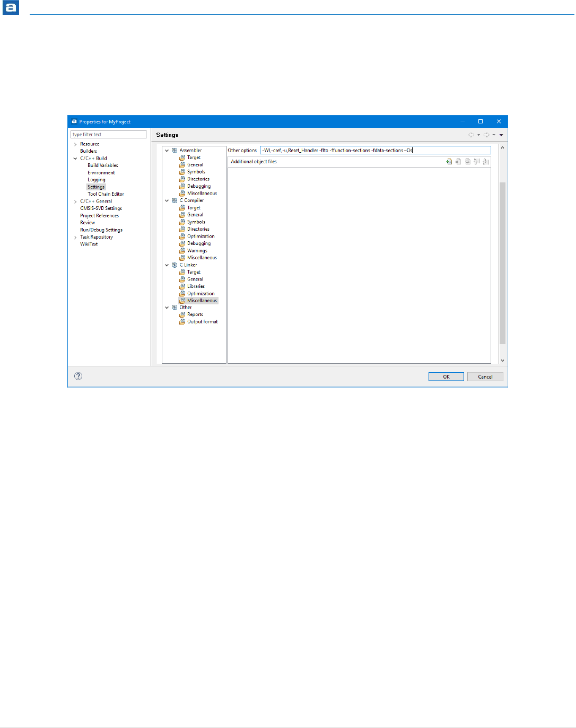
Task: Collapse the Assembler tool group
Action: pyautogui.click(x=167, y=151)
